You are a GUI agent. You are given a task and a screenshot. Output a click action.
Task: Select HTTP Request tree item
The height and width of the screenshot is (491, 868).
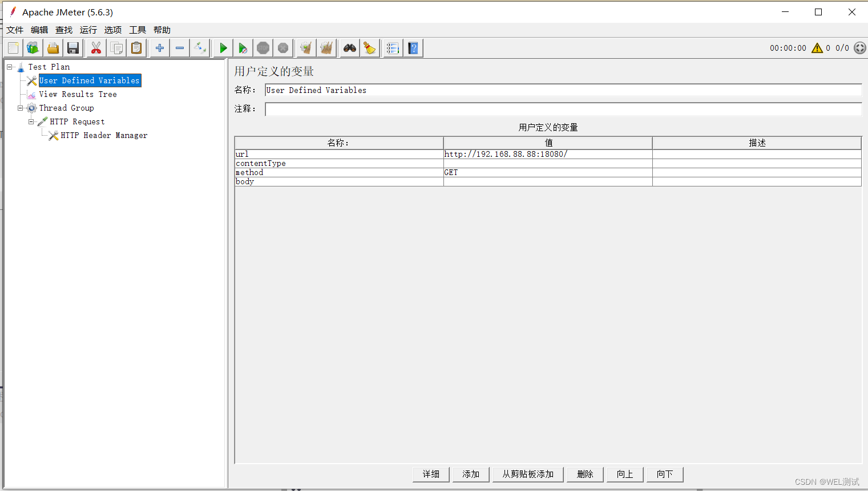coord(77,121)
